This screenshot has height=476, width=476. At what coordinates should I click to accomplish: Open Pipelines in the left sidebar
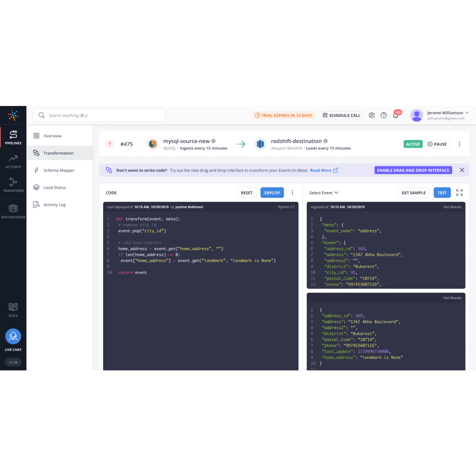13,137
